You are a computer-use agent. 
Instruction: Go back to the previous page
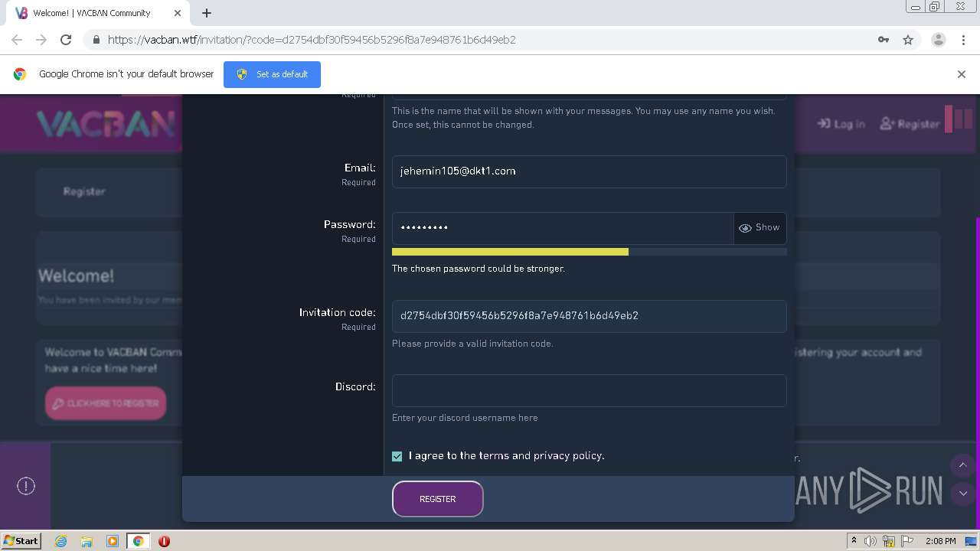17,40
